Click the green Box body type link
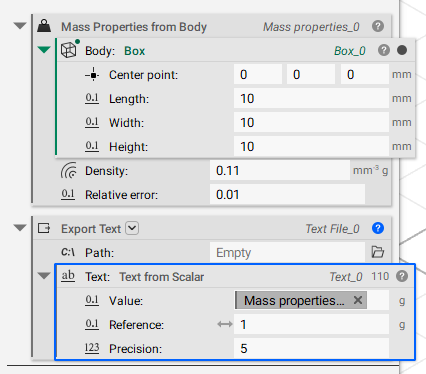Screen dimensions: 426x374 click(135, 51)
